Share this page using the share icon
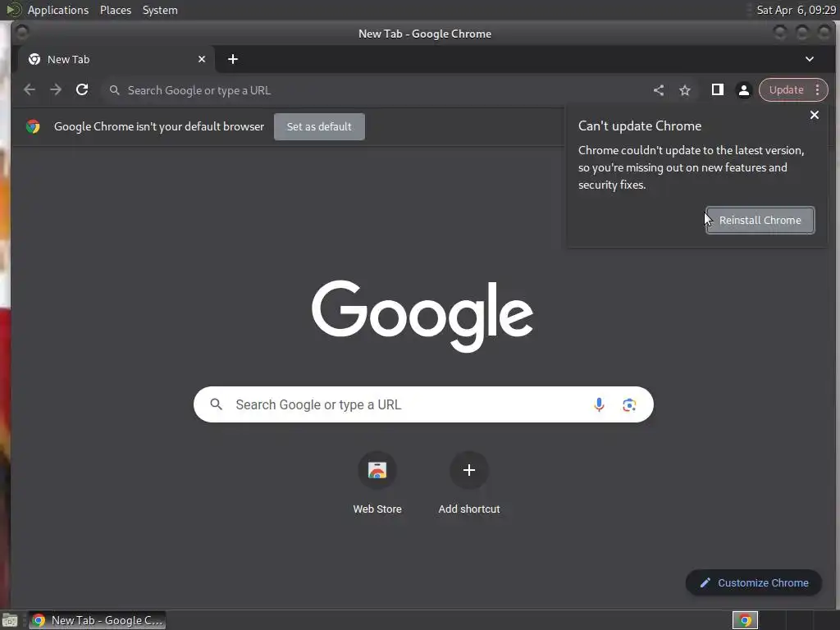The image size is (840, 630). (659, 90)
